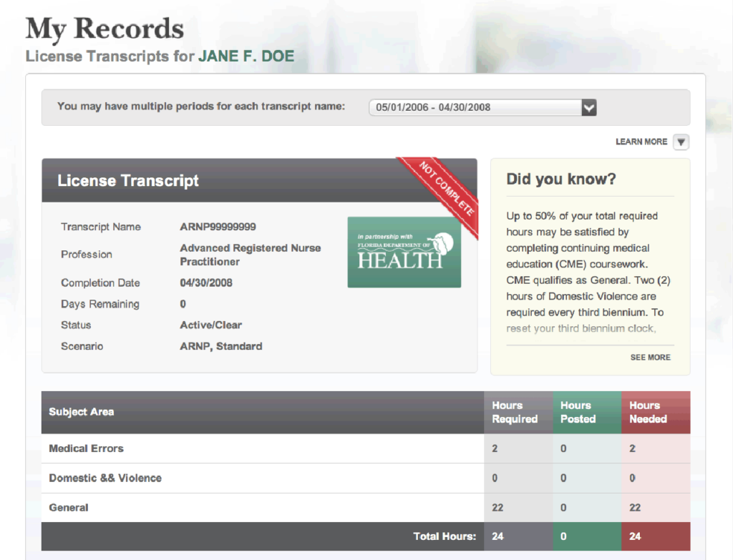This screenshot has width=733, height=560.
Task: Click the Hours Posted column header
Action: click(578, 412)
